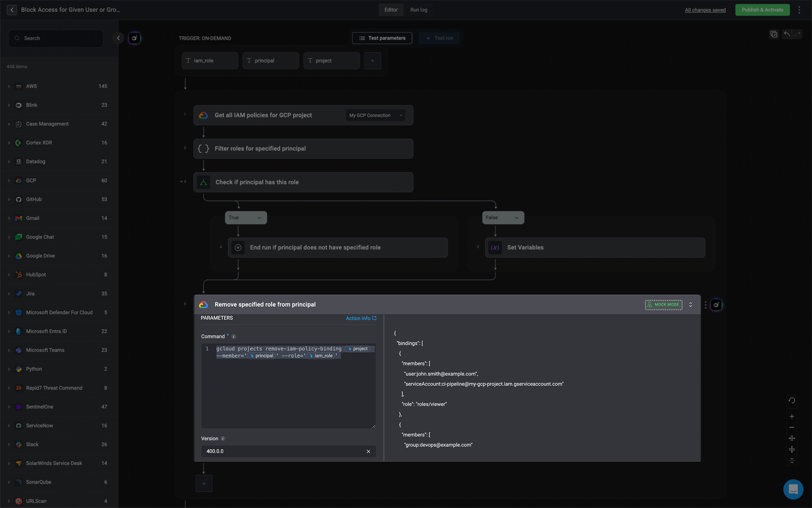Add a new trigger parameter with plus
812x508 pixels.
click(373, 61)
